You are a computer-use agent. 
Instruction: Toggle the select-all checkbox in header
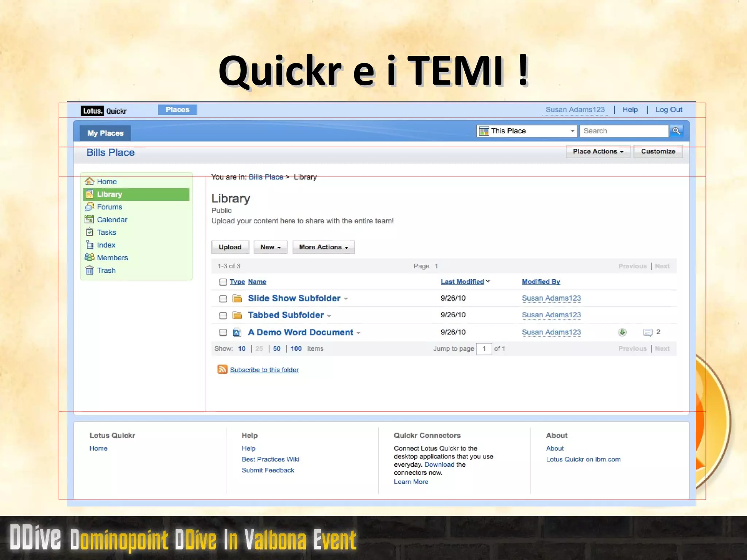[x=223, y=282]
